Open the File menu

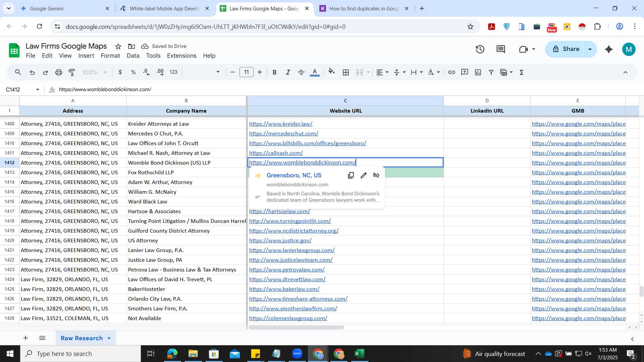31,56
